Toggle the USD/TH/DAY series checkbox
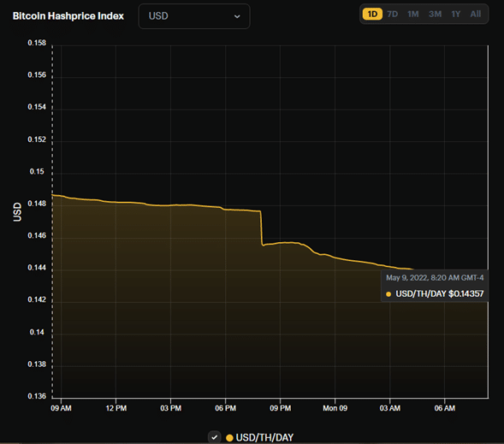The image size is (504, 444). pos(215,437)
